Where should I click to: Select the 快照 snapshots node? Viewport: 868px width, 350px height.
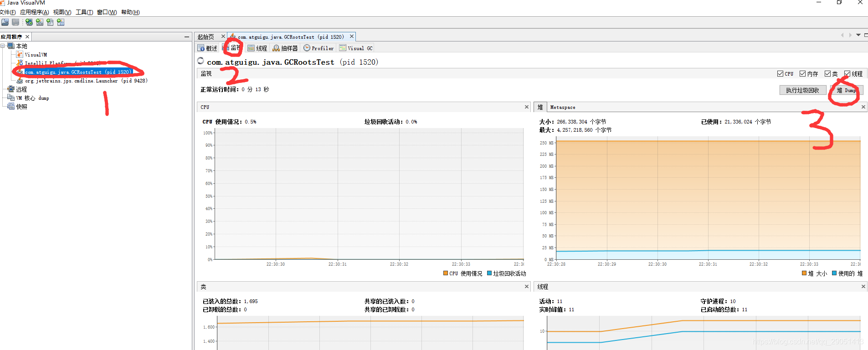(x=21, y=107)
